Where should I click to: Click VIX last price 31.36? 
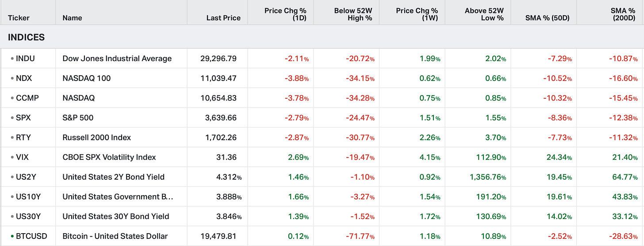click(227, 157)
